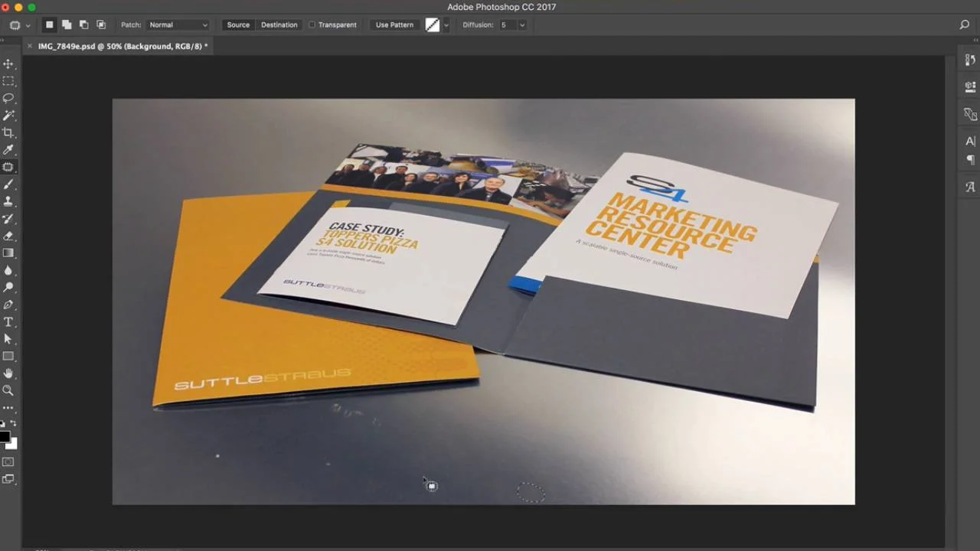This screenshot has height=551, width=980.
Task: Choose Subtract from Selection mode
Action: (x=83, y=25)
